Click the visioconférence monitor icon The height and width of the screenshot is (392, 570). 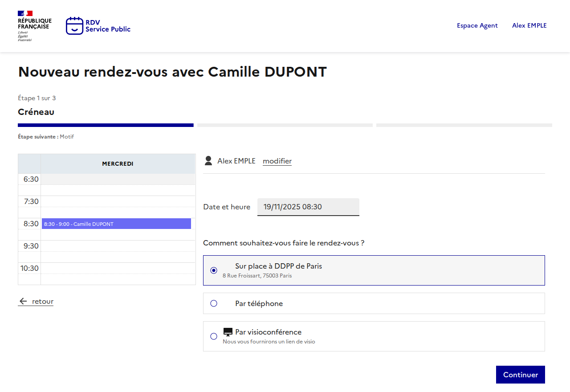point(228,332)
